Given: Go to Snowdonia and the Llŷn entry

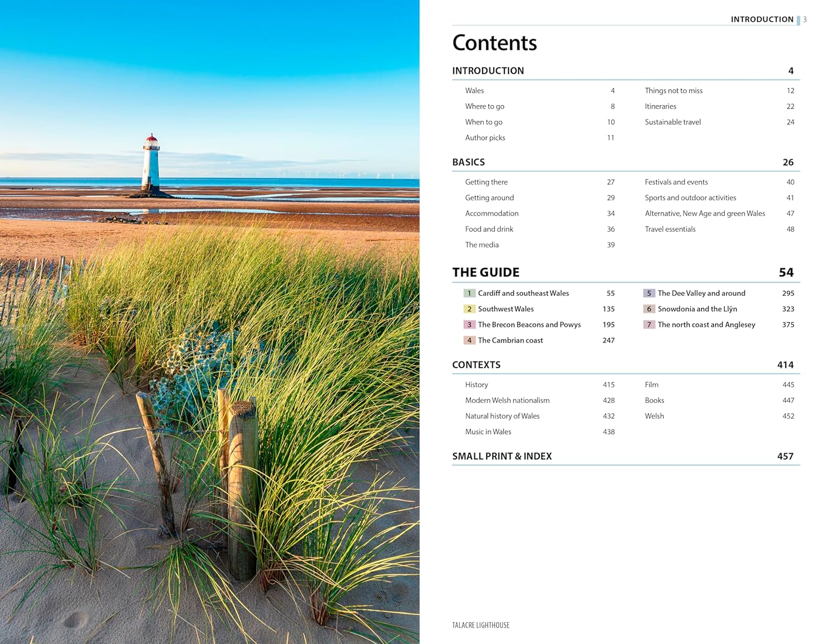Looking at the screenshot, I should [x=697, y=309].
